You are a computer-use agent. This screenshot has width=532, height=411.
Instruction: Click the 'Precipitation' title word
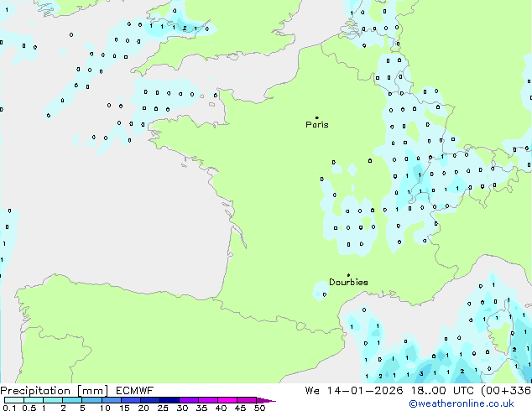(x=35, y=391)
